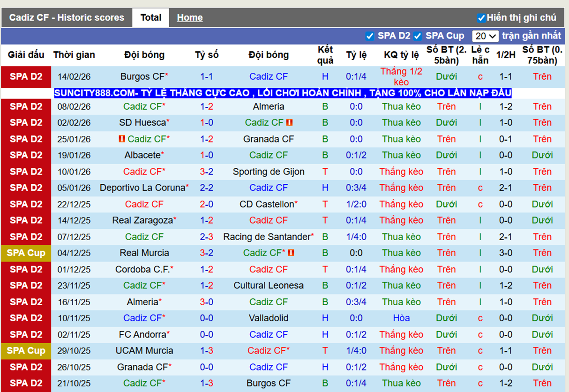Image resolution: width=569 pixels, height=392 pixels.
Task: Click the KQ tỷ lệ column header
Action: pyautogui.click(x=401, y=55)
